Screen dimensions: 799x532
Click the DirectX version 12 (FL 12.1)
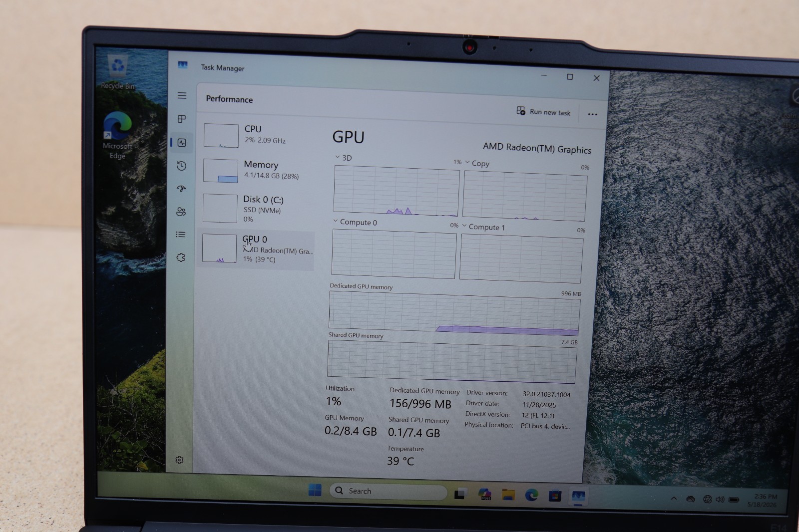coord(538,415)
